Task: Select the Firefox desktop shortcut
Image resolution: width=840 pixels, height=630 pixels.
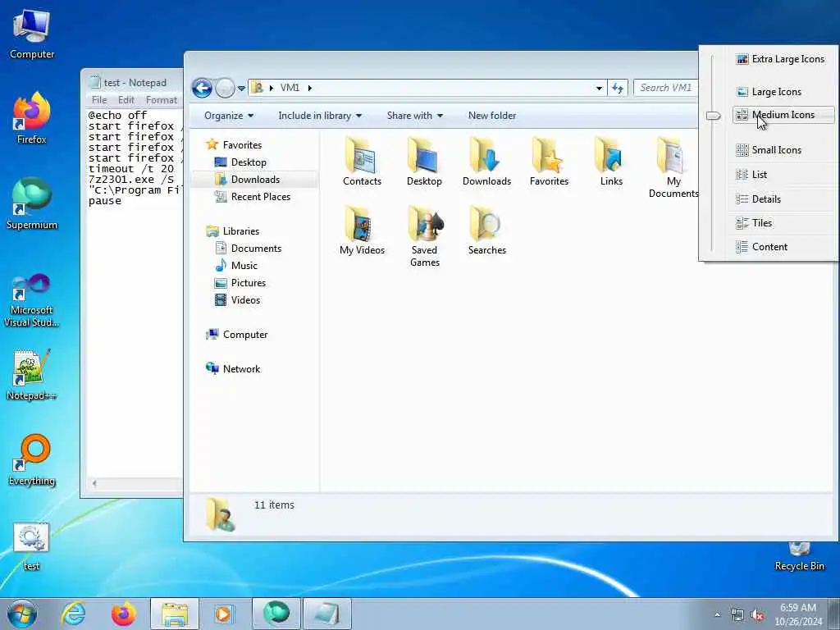Action: click(32, 119)
